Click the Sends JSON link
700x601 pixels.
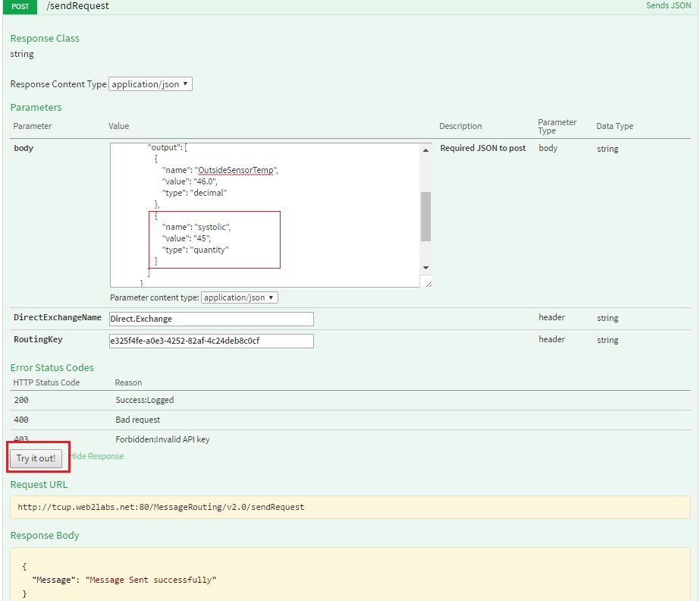point(668,5)
